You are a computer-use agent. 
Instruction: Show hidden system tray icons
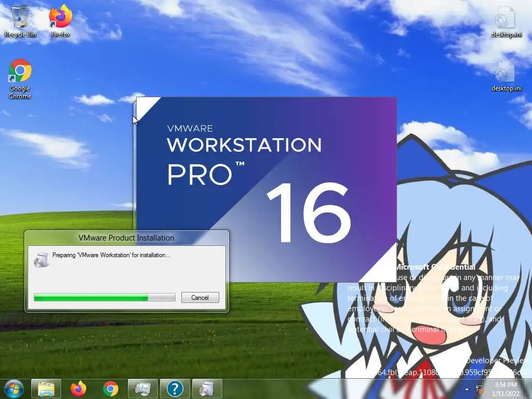[467, 390]
